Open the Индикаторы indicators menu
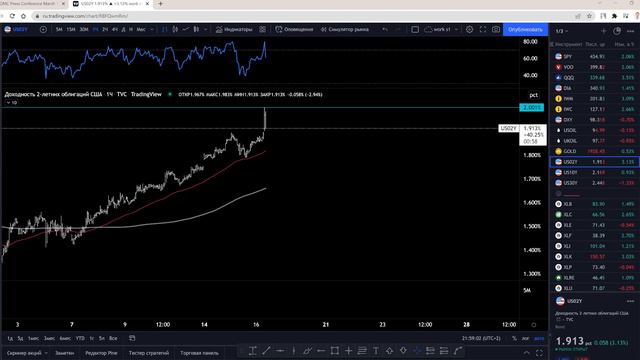This screenshot has height=360, width=640. (234, 29)
